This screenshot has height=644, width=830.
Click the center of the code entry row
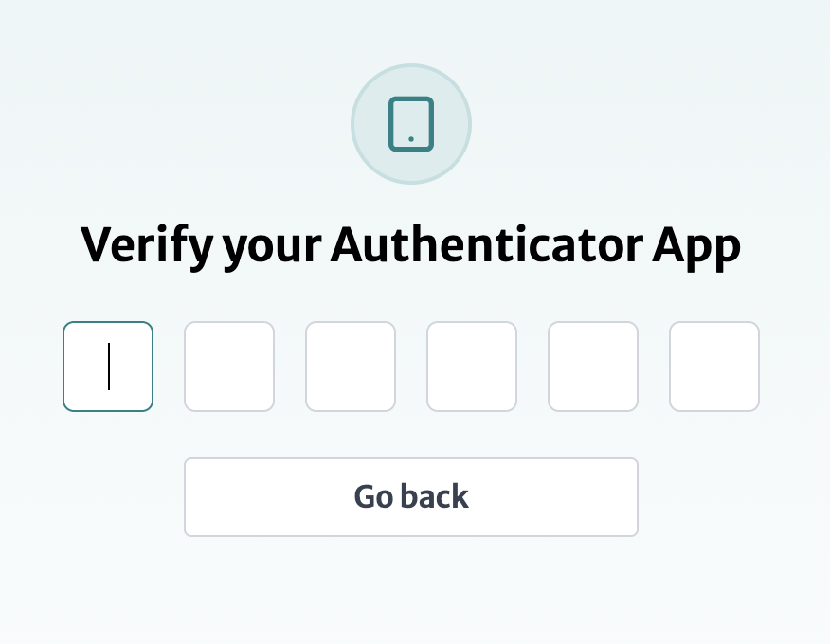[410, 367]
